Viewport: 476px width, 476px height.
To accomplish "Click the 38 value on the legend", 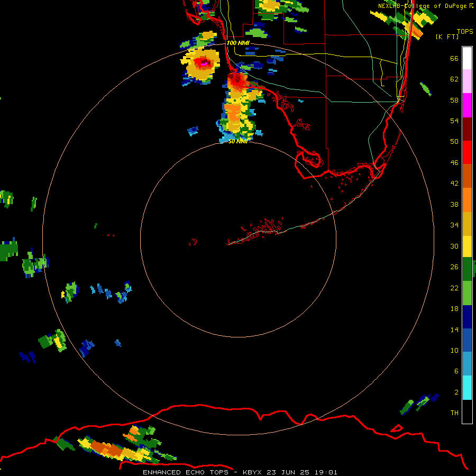I will tap(454, 205).
